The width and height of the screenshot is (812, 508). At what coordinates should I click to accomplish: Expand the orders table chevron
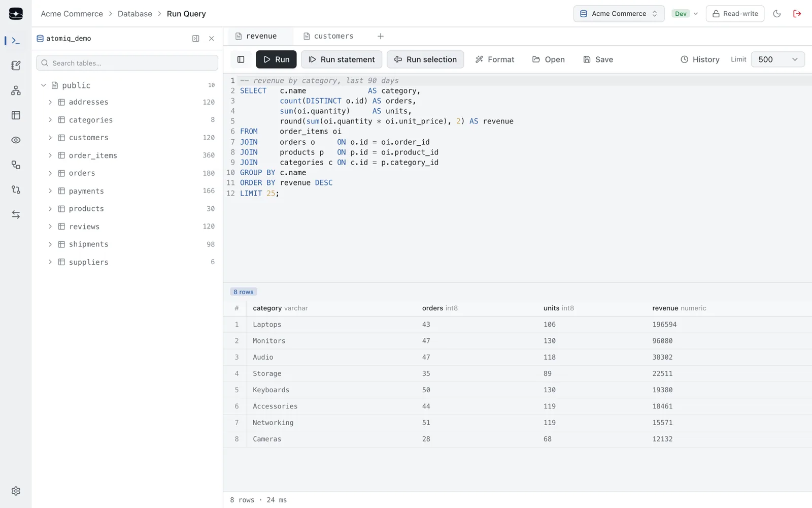pyautogui.click(x=50, y=173)
